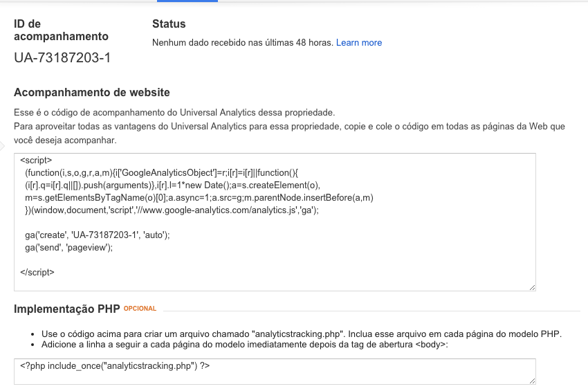Click the ga('send', 'pageview') code line
This screenshot has height=391, width=588.
point(68,247)
